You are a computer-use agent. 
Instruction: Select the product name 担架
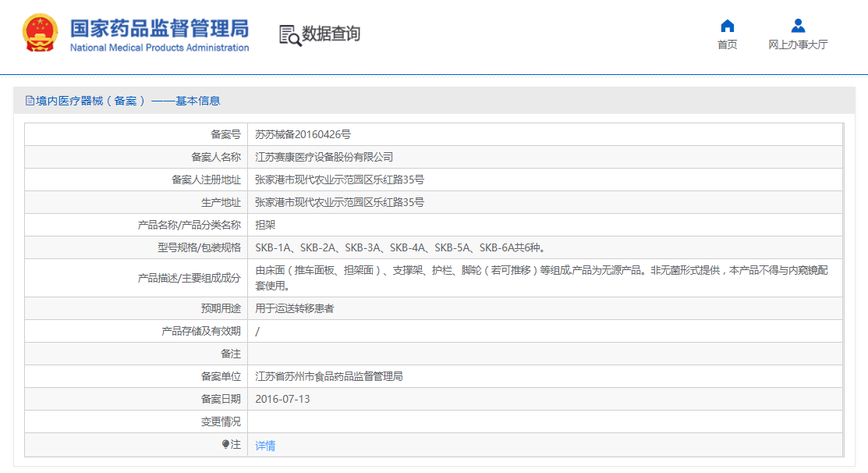pos(265,225)
